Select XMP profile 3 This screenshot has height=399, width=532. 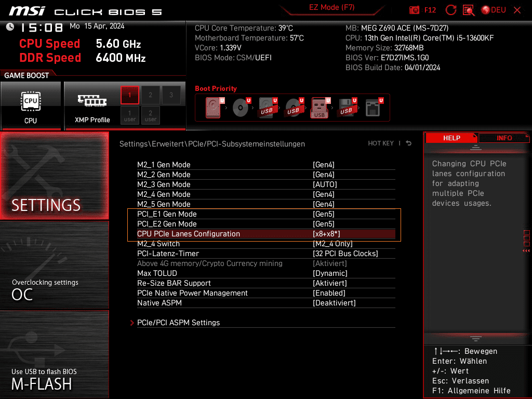pos(171,95)
